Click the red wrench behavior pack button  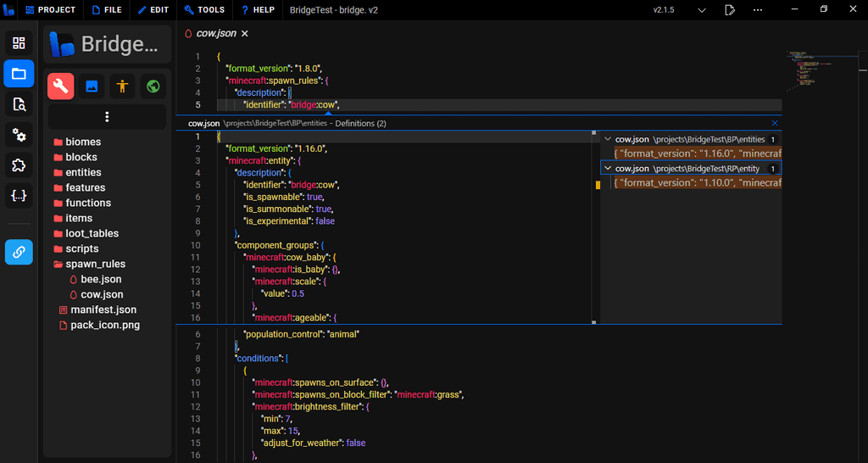pos(61,86)
